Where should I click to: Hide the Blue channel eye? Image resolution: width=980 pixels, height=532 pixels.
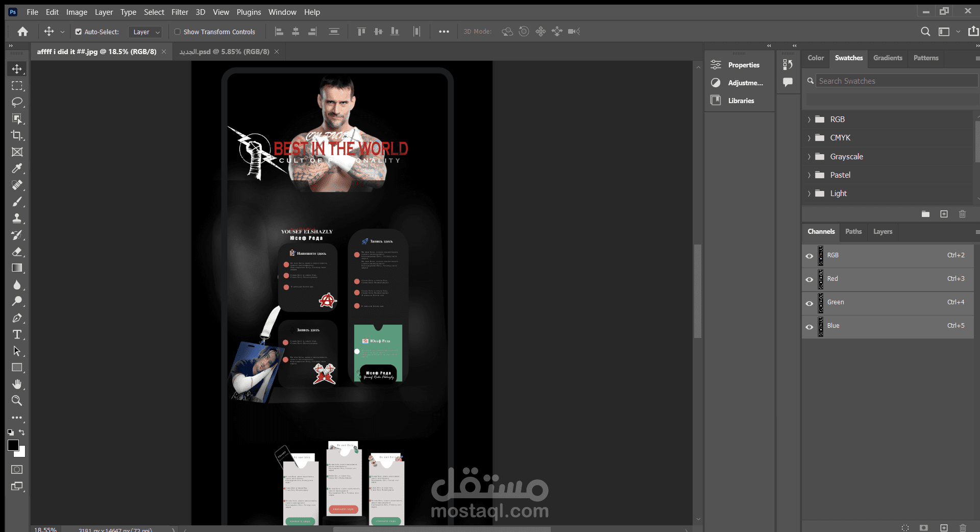pyautogui.click(x=809, y=327)
